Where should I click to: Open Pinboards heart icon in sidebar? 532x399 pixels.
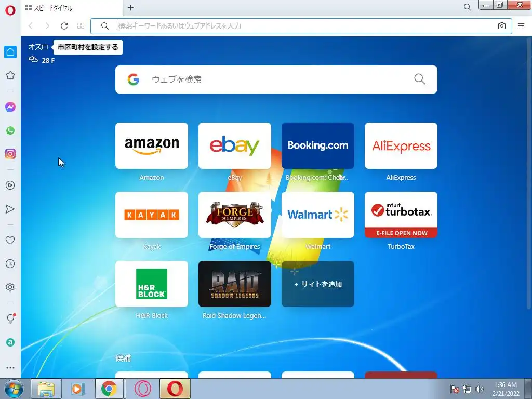click(10, 240)
